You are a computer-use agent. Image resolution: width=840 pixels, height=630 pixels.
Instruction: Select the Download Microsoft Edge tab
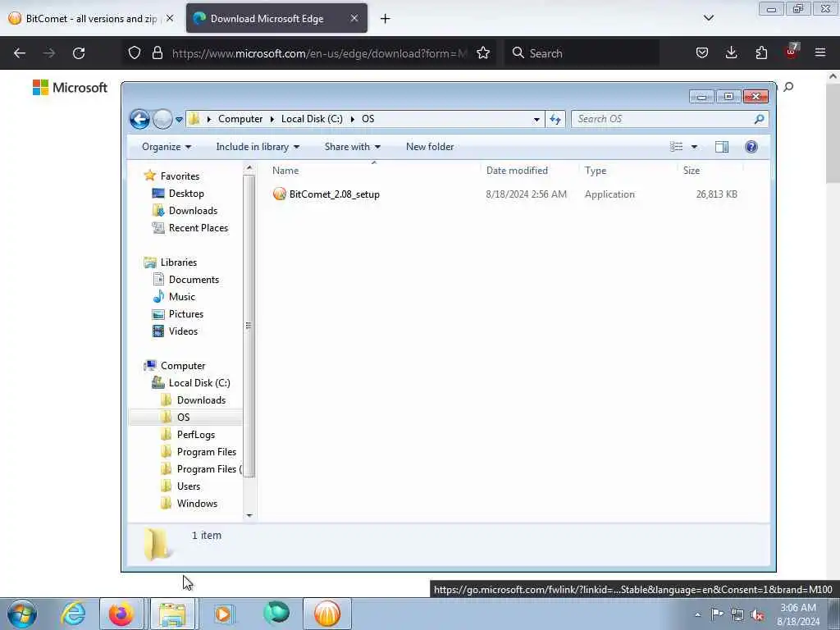point(276,18)
